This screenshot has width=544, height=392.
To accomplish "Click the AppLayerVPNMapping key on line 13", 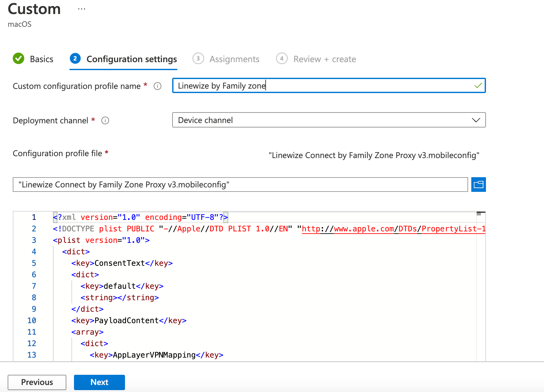I will tap(157, 355).
